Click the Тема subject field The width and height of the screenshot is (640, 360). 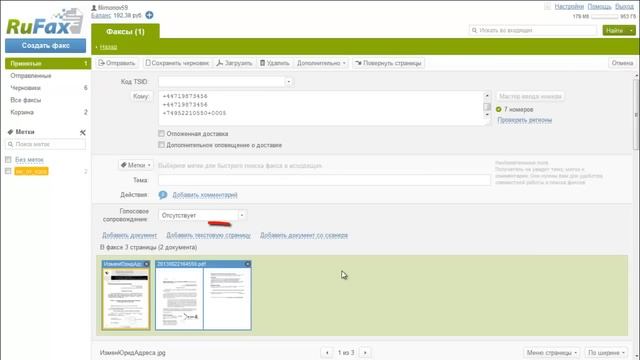click(x=324, y=180)
